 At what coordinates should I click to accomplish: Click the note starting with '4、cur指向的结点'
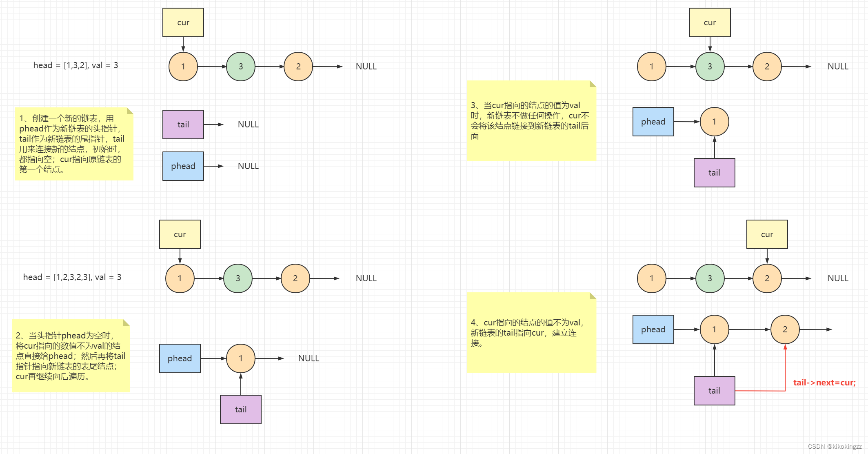click(531, 333)
